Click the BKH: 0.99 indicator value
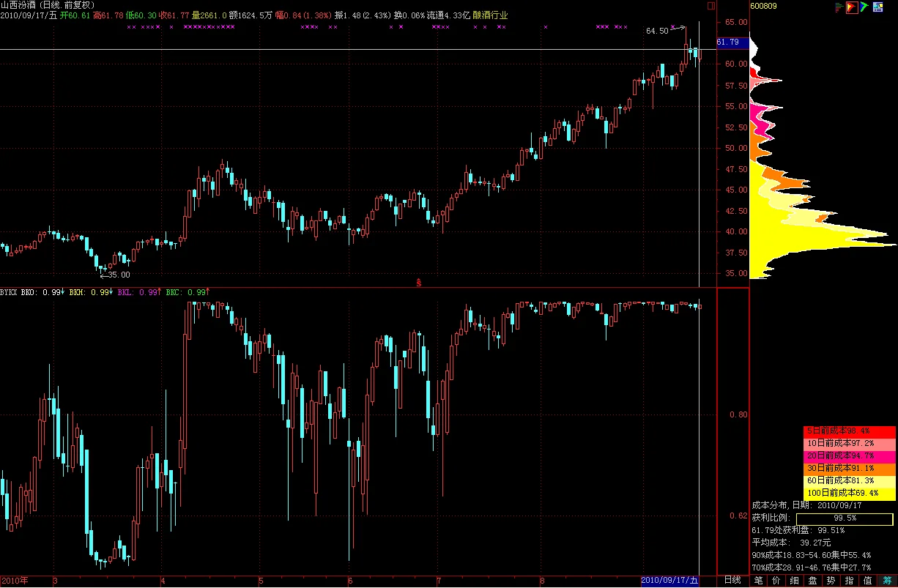This screenshot has width=898, height=588. [x=92, y=292]
